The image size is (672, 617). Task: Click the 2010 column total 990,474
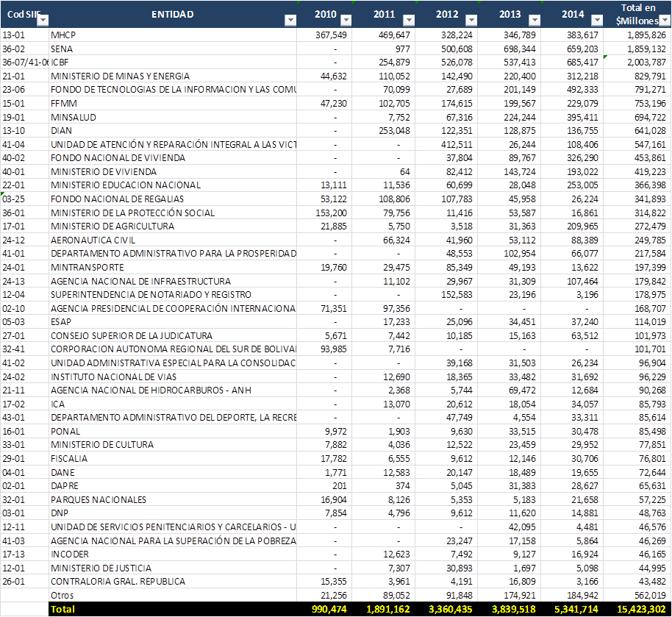[325, 609]
